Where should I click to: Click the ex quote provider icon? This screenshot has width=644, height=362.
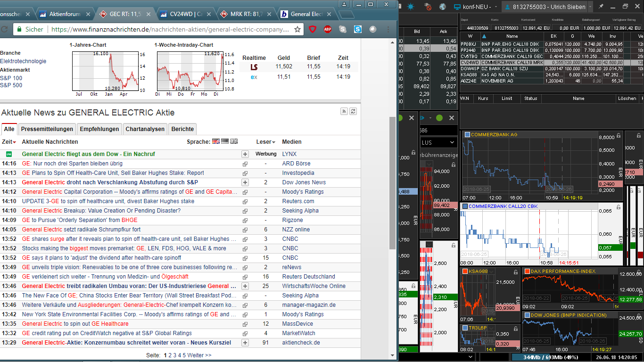pyautogui.click(x=253, y=77)
